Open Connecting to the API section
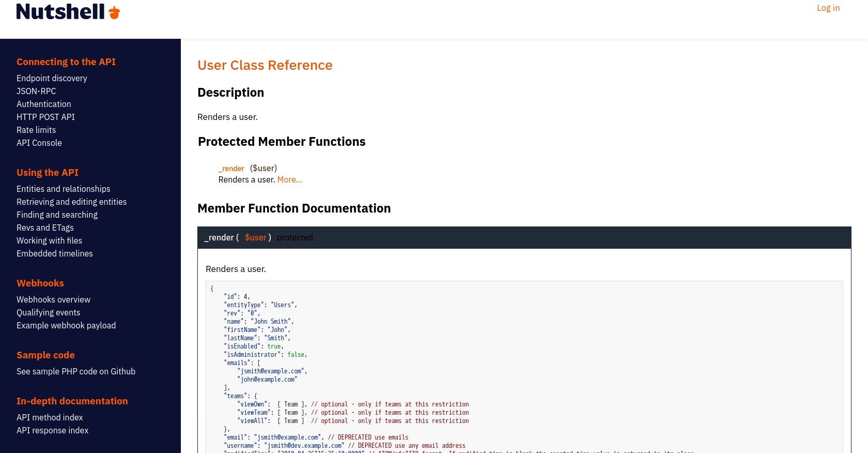The width and height of the screenshot is (868, 453). 66,62
